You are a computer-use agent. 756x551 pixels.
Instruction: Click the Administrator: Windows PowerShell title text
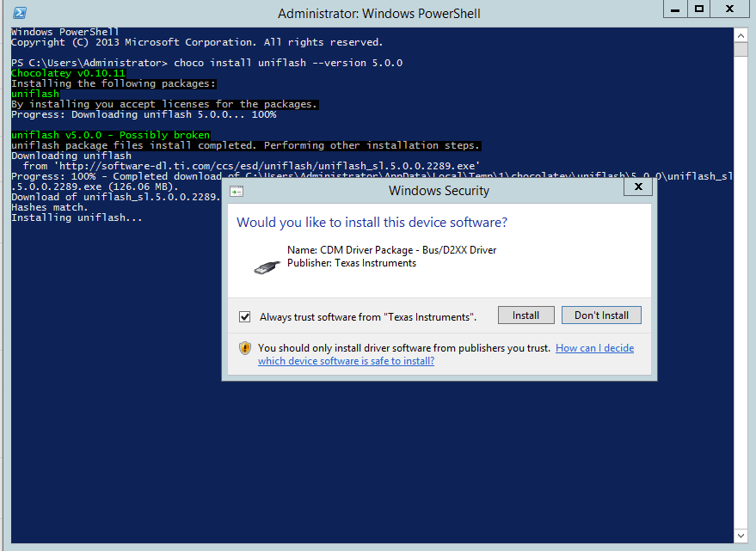click(x=378, y=14)
